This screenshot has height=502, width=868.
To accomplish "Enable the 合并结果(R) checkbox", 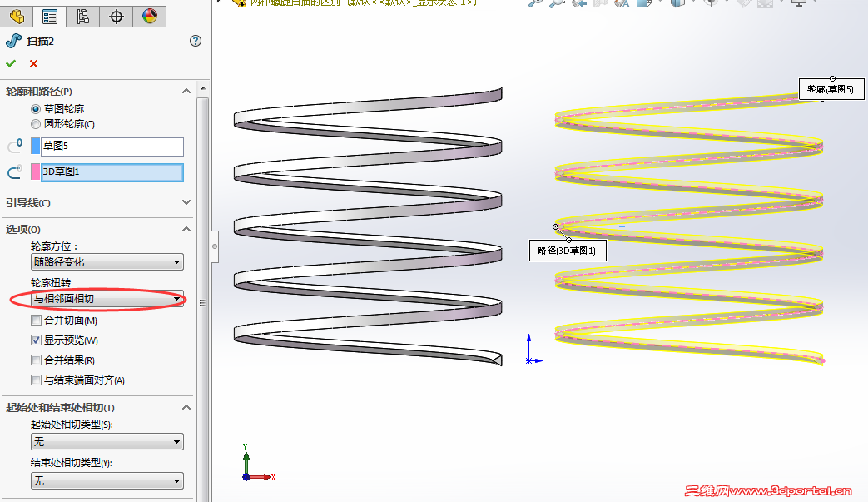I will [36, 360].
